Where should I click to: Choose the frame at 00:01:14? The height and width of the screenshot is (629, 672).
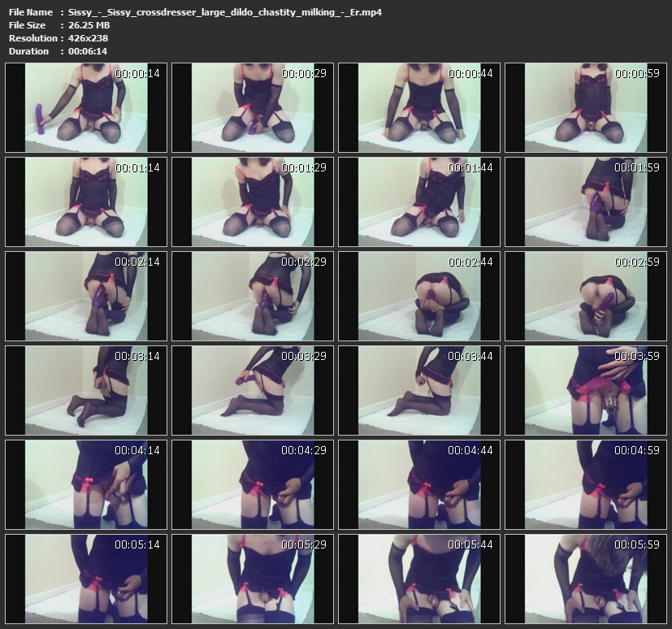(x=86, y=202)
